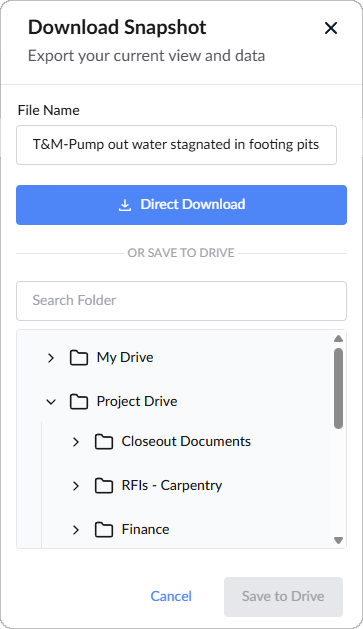The width and height of the screenshot is (363, 629).
Task: Click the Save to Drive button
Action: pos(283,597)
